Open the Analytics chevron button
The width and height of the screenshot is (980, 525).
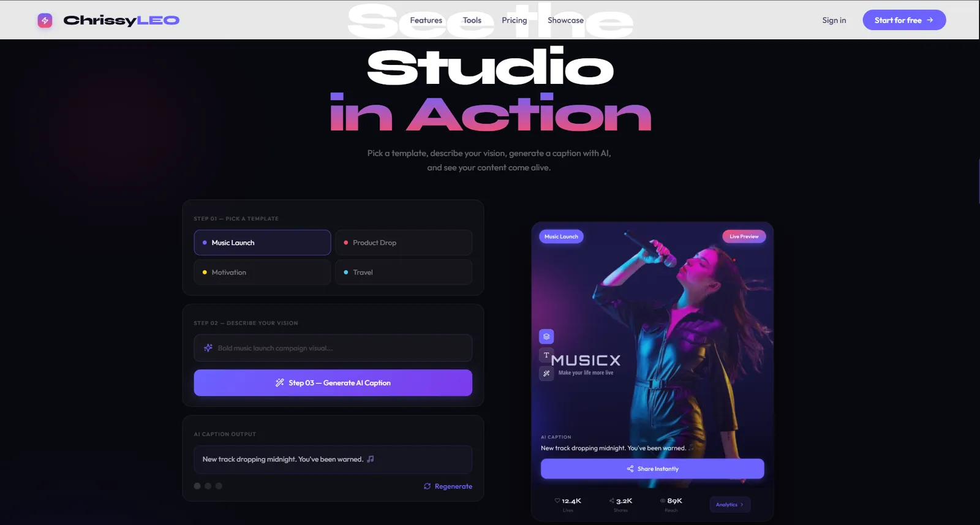point(730,505)
